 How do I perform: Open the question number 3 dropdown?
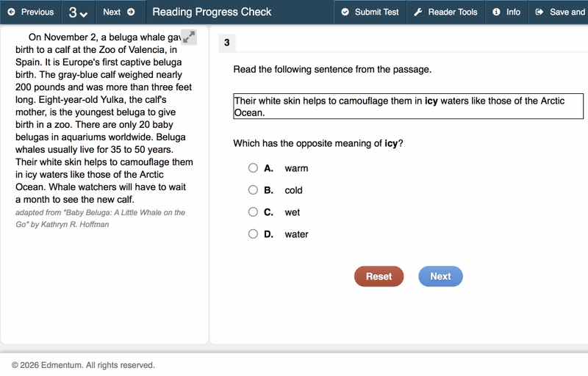pos(78,12)
